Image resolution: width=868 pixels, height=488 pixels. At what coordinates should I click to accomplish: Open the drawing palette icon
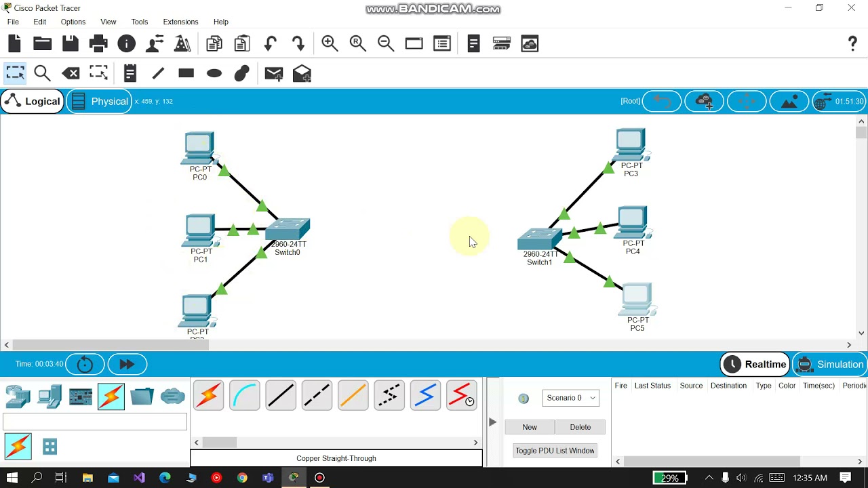414,43
